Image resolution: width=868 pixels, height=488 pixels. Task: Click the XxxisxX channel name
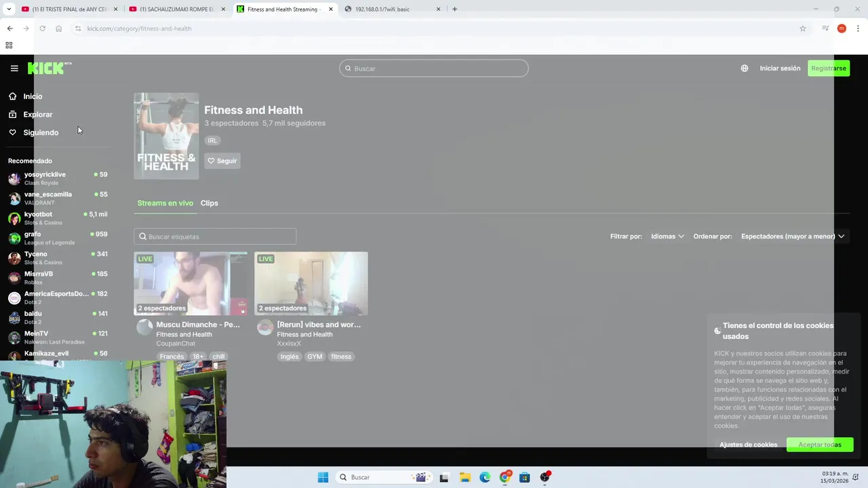click(289, 344)
